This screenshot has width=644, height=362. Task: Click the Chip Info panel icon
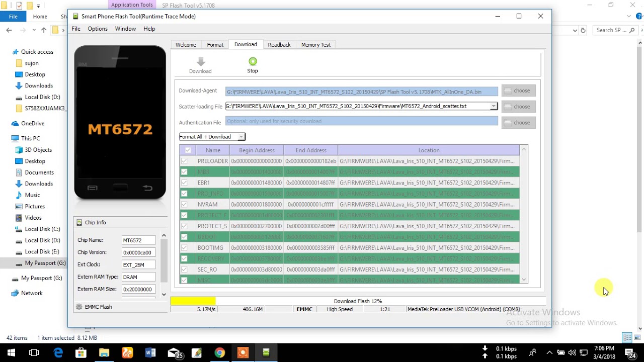(79, 222)
